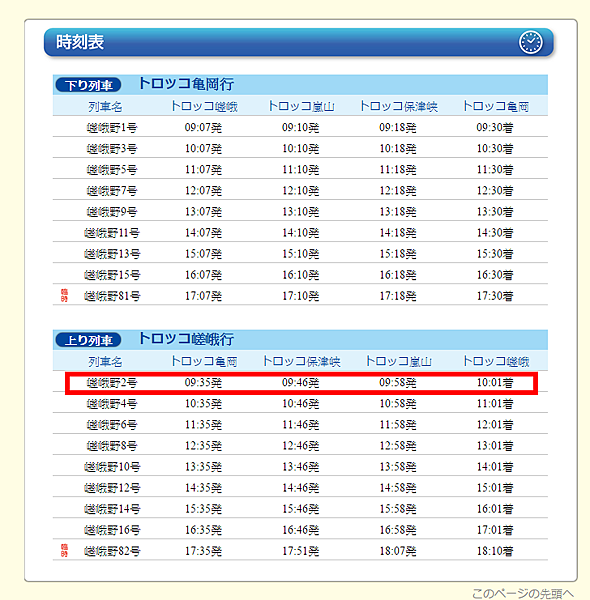
Task: Select the 嵯峨野7号 train name
Action: pyautogui.click(x=112, y=191)
